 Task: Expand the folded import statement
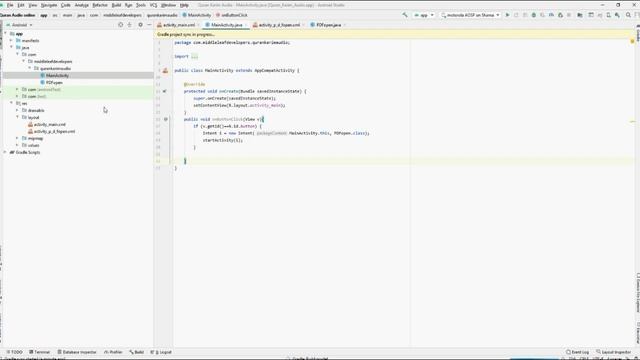tap(194, 56)
